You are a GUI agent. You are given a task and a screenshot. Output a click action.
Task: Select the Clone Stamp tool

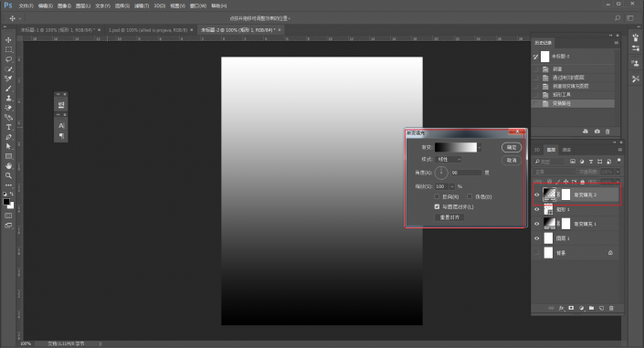point(8,99)
